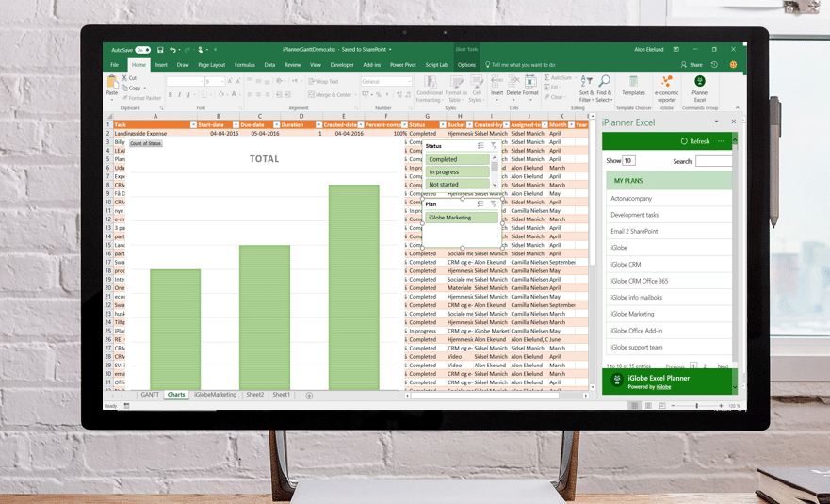The width and height of the screenshot is (830, 504).
Task: Open the Month column filter dropdown
Action: click(x=571, y=125)
